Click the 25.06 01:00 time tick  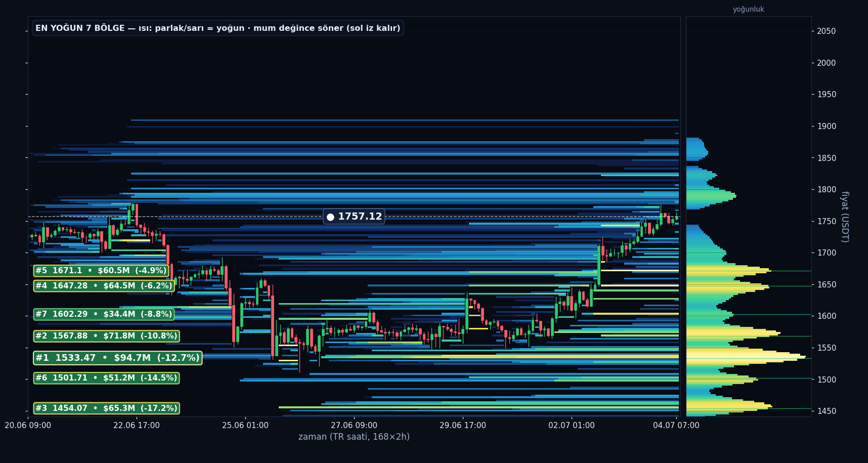[245, 426]
